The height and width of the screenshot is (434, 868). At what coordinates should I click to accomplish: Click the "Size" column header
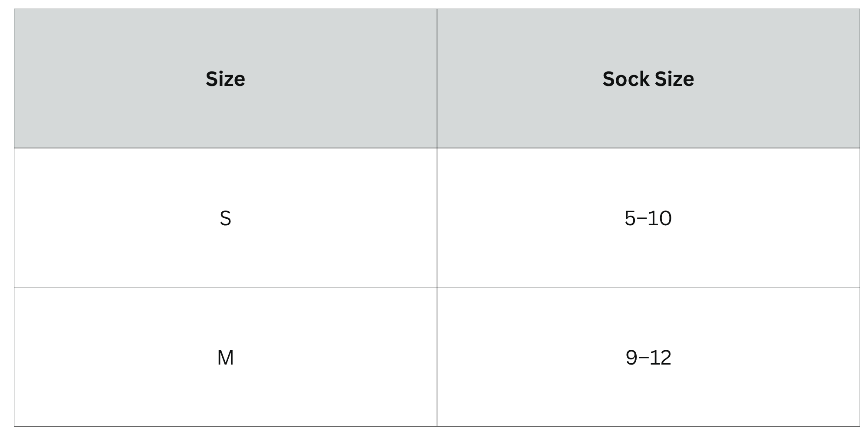[x=225, y=79]
